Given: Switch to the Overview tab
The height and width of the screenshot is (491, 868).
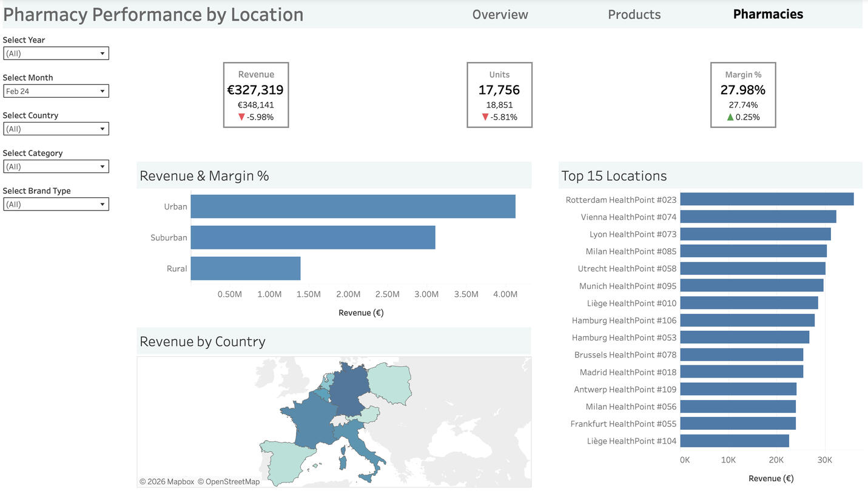Looking at the screenshot, I should [500, 14].
